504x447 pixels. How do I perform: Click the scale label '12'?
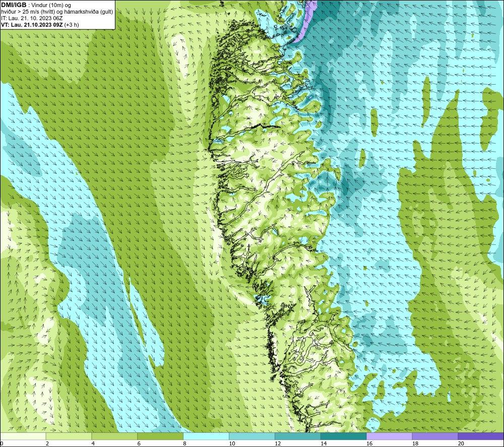[278, 443]
